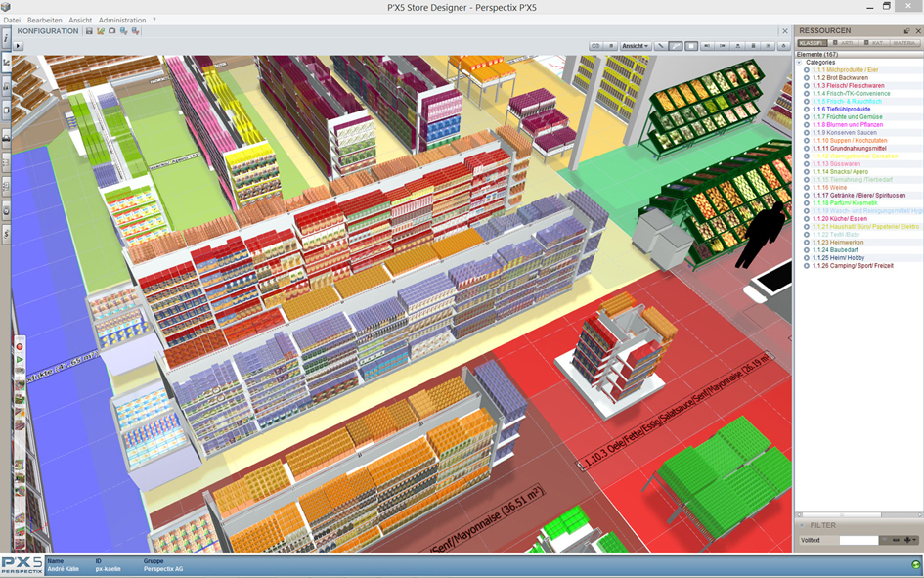Screen dimensions: 924x578
Task: Select 1.1.4 Frisch-/TK-Convenience category
Action: [851, 94]
